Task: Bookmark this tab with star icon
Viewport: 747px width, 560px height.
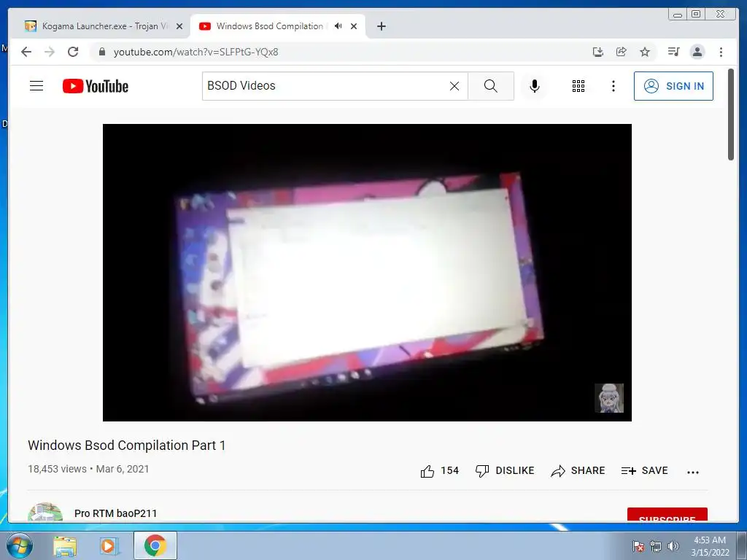Action: (x=645, y=52)
